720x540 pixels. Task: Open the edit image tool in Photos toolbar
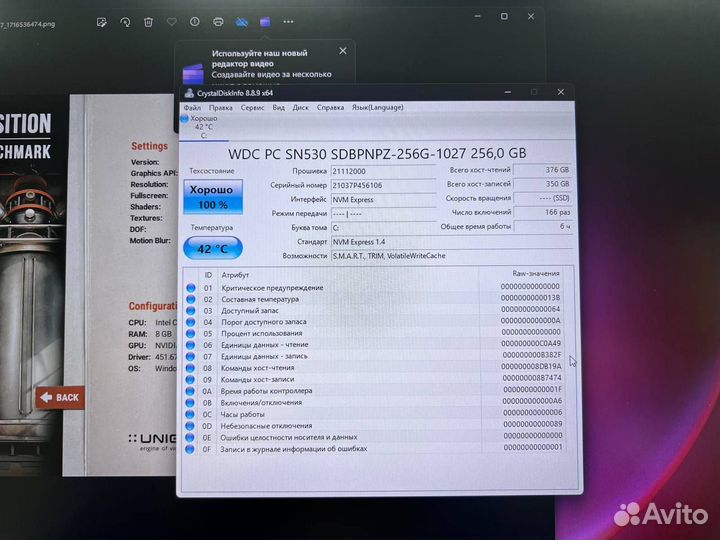coord(101,22)
